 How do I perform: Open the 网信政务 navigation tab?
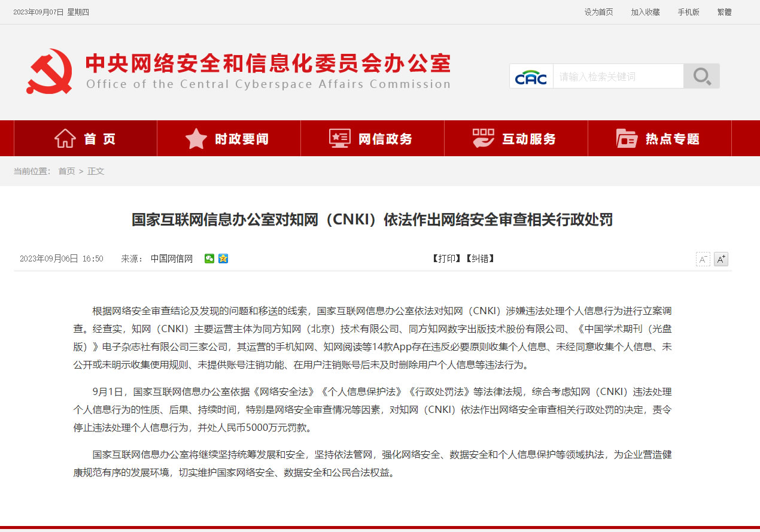pos(372,139)
